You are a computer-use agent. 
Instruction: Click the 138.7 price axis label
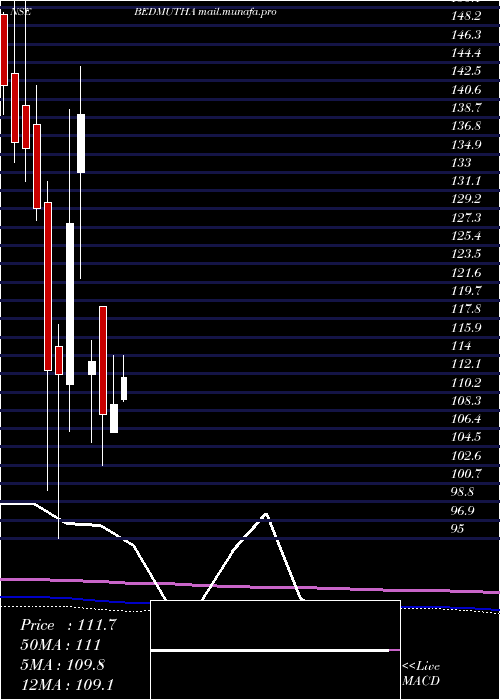click(466, 108)
